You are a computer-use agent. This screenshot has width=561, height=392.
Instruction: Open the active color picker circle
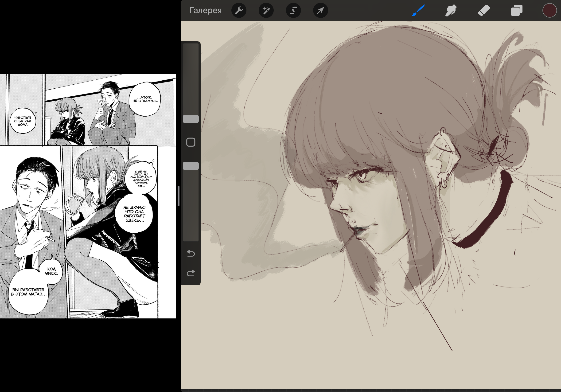[549, 11]
